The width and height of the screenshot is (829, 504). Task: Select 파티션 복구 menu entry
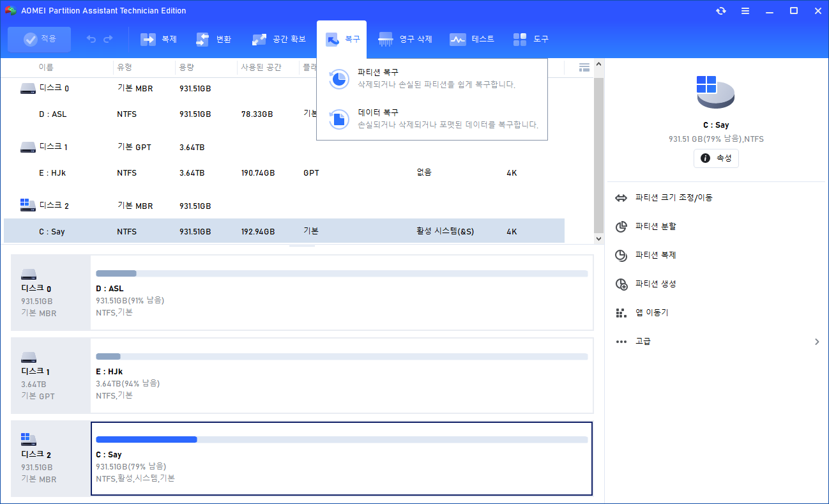[x=432, y=79]
